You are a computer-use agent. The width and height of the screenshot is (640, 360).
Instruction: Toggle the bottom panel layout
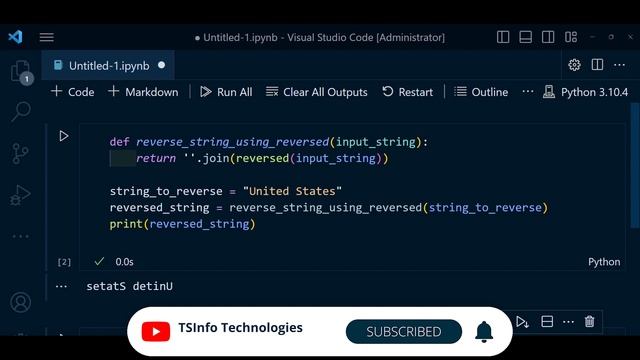[525, 37]
